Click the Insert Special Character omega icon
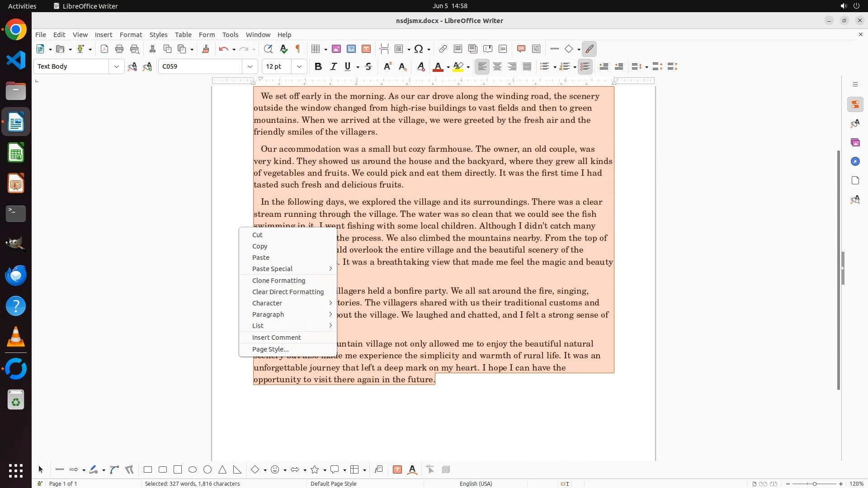Image resolution: width=868 pixels, height=488 pixels. 419,49
